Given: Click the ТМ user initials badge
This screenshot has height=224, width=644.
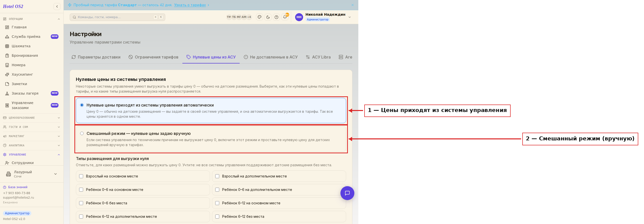Looking at the screenshot, I should pos(229,17).
